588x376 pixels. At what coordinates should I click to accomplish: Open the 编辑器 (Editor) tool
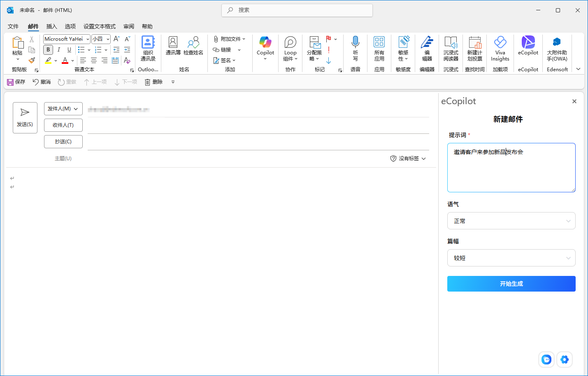[427, 49]
